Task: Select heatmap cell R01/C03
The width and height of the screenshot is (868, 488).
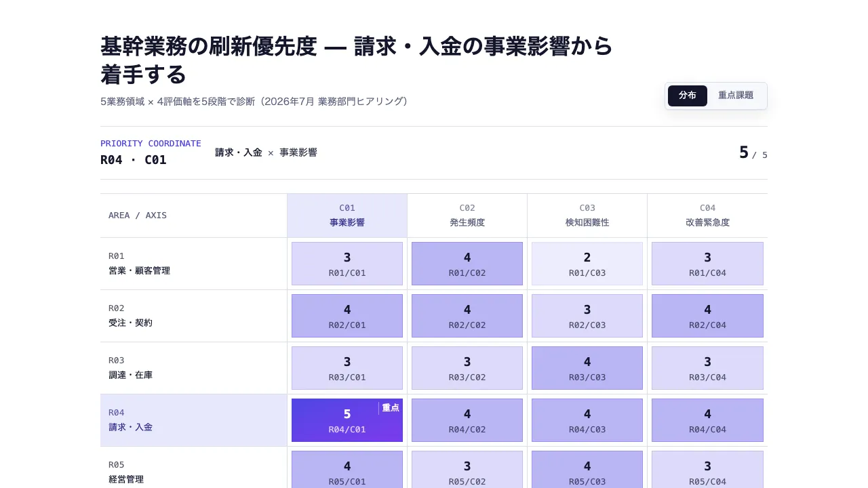Action: (587, 264)
